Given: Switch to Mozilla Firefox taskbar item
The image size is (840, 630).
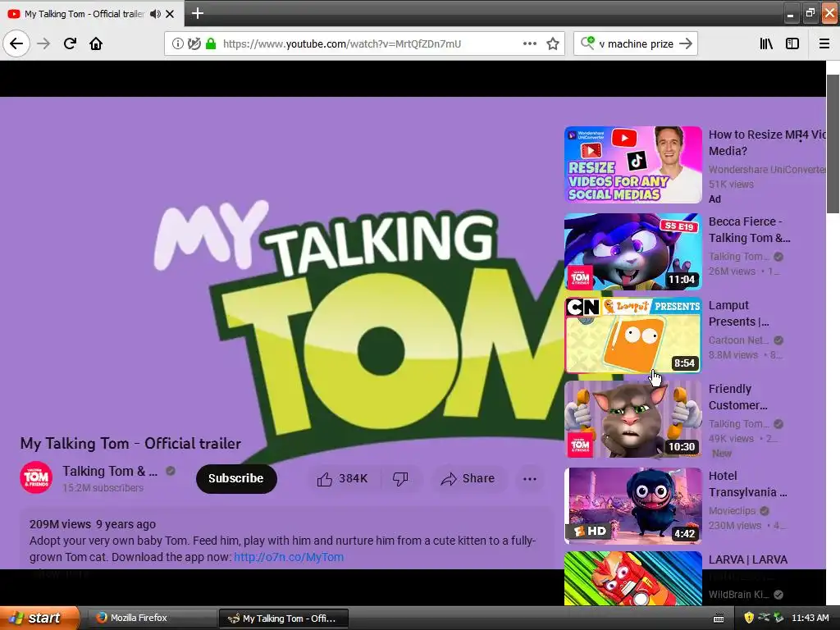Looking at the screenshot, I should pyautogui.click(x=151, y=618).
